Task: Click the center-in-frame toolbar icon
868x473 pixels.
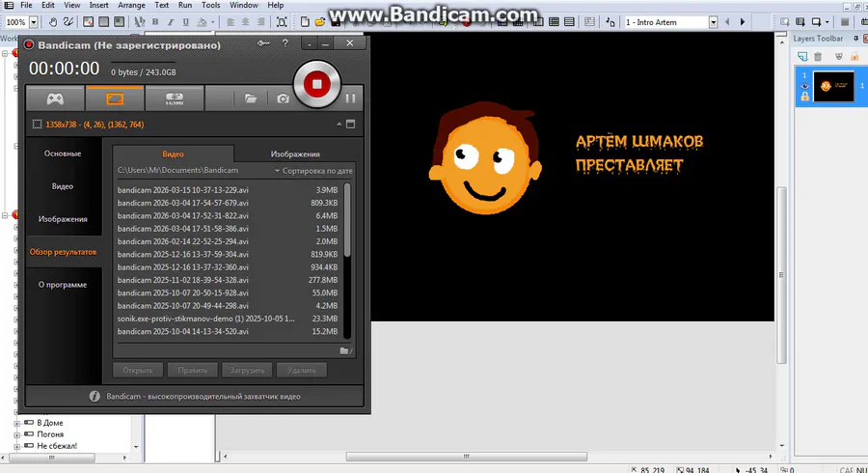Action: (x=282, y=22)
